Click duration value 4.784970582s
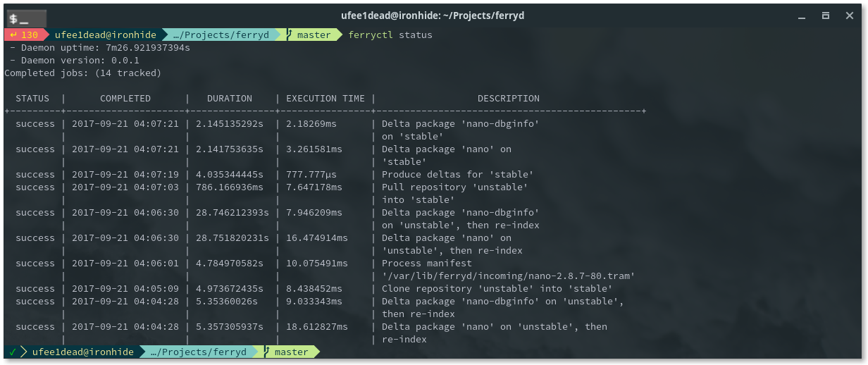 tap(230, 263)
